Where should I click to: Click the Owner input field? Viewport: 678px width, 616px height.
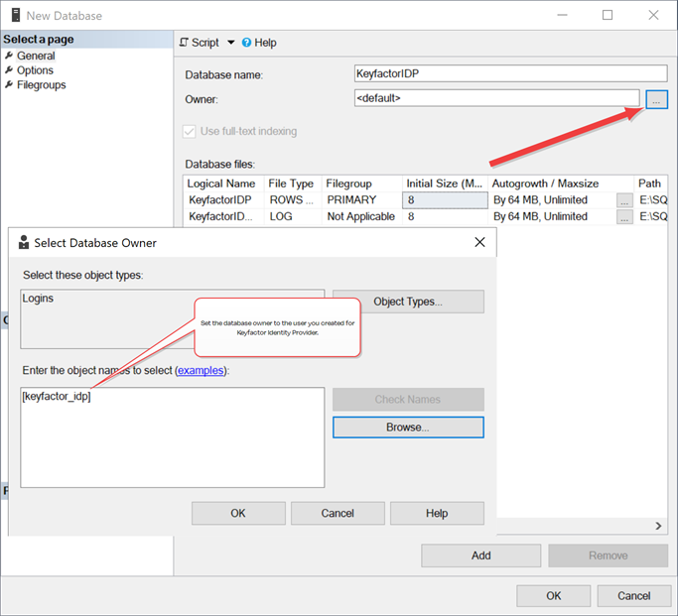coord(496,98)
